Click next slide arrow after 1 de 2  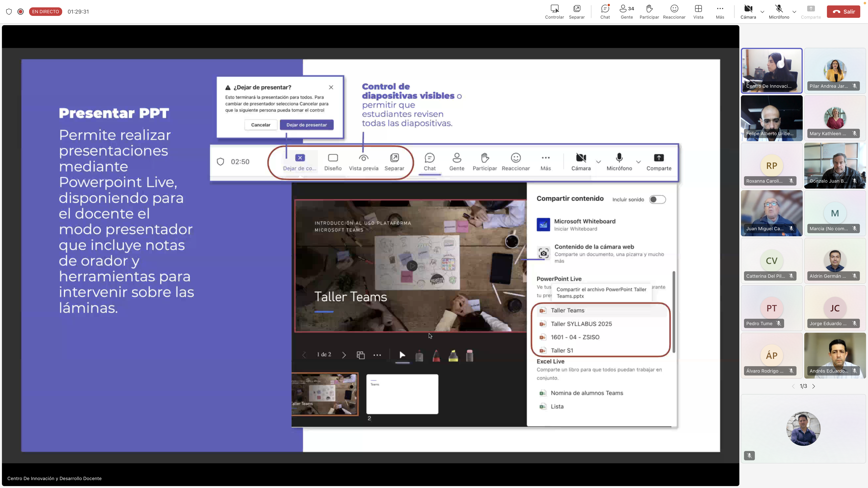[x=344, y=355]
